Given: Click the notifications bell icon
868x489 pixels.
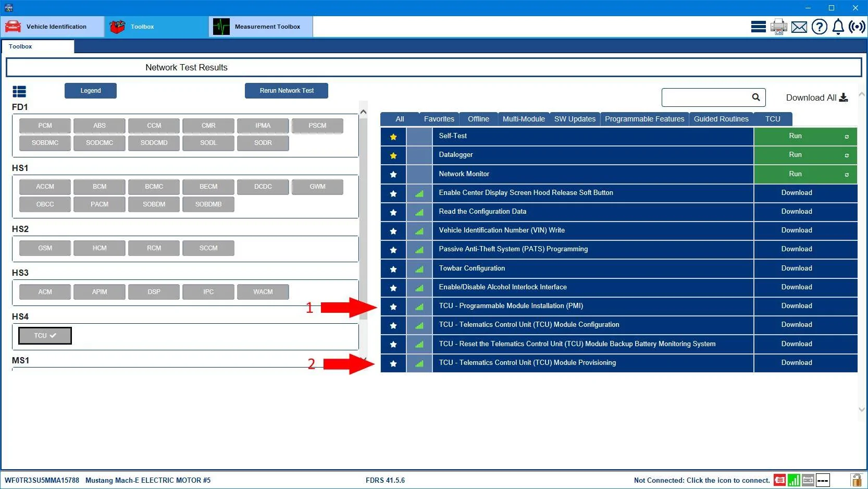Looking at the screenshot, I should tap(838, 27).
